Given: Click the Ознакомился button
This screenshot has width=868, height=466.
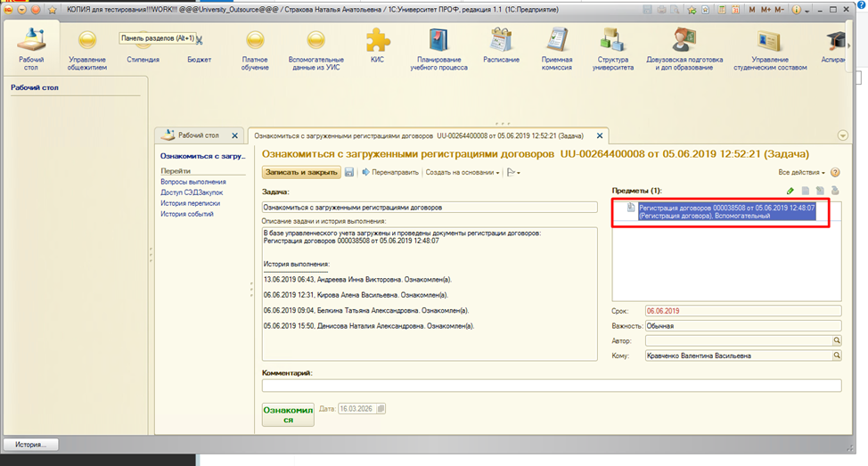Looking at the screenshot, I should tap(288, 414).
